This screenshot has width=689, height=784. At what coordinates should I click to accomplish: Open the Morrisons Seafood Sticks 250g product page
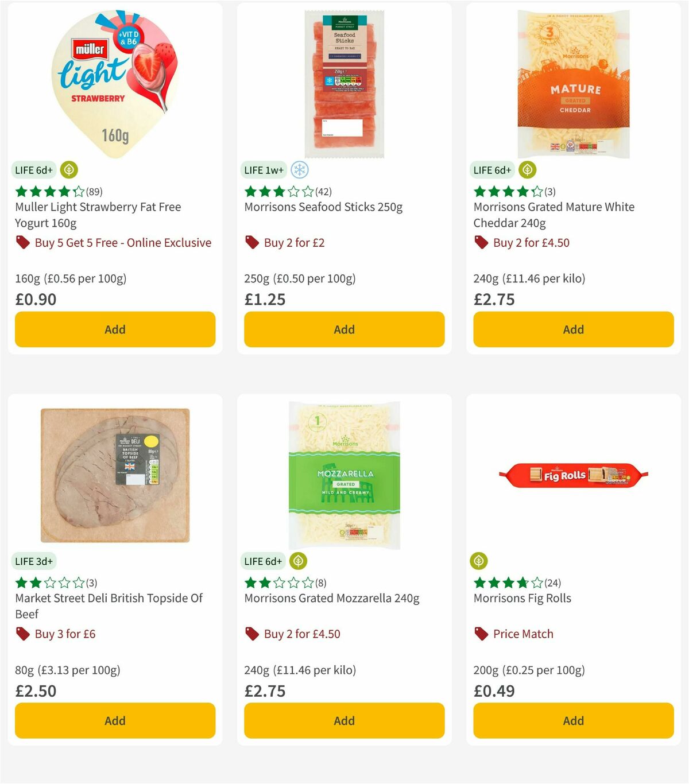324,207
